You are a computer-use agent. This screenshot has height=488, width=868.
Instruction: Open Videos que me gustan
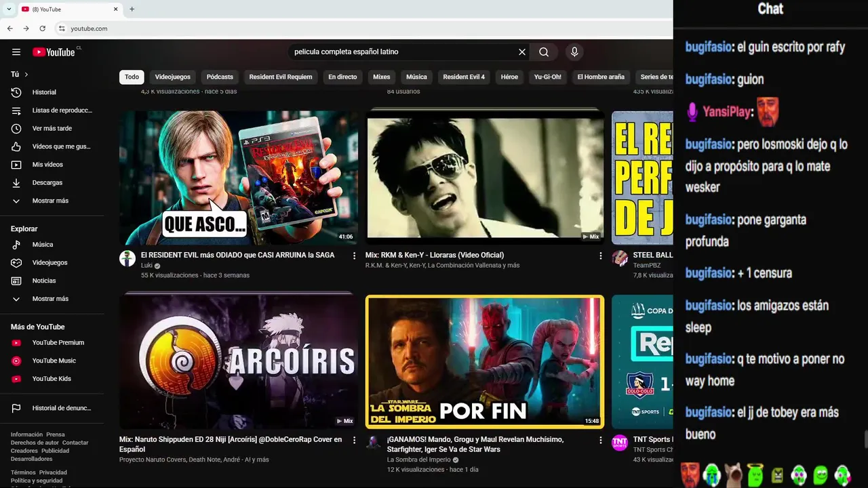click(x=52, y=146)
